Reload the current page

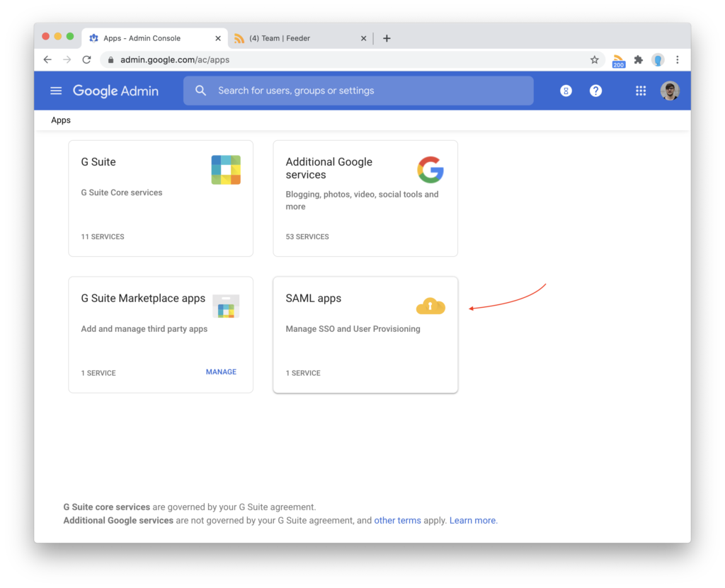tap(86, 59)
